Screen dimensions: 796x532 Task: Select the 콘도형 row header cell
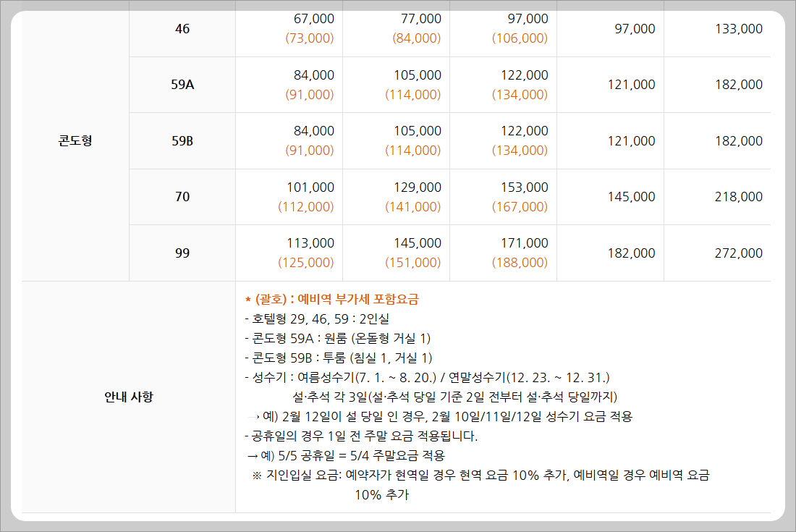click(75, 141)
